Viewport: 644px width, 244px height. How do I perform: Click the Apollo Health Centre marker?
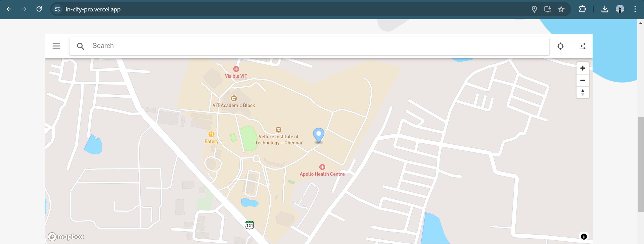(322, 167)
